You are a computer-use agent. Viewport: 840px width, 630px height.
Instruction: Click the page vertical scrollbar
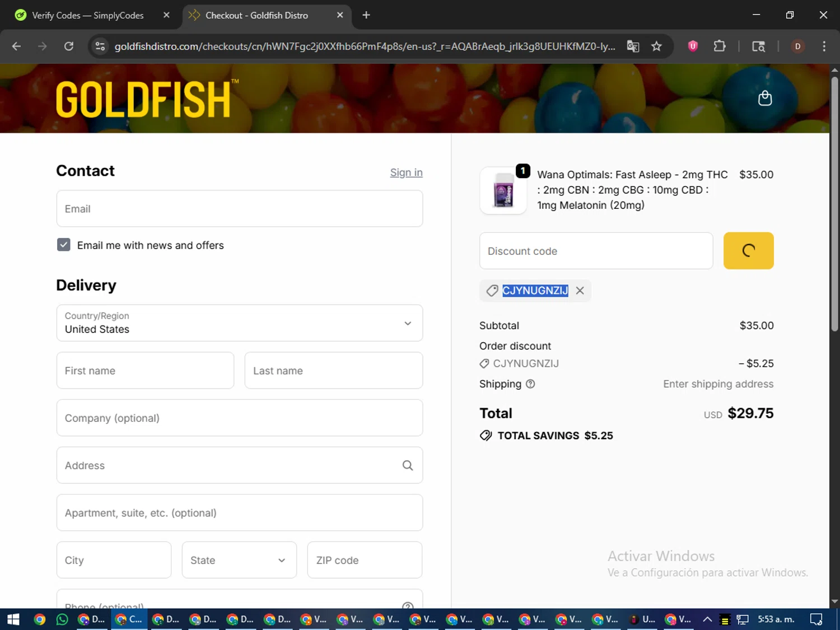pyautogui.click(x=834, y=204)
